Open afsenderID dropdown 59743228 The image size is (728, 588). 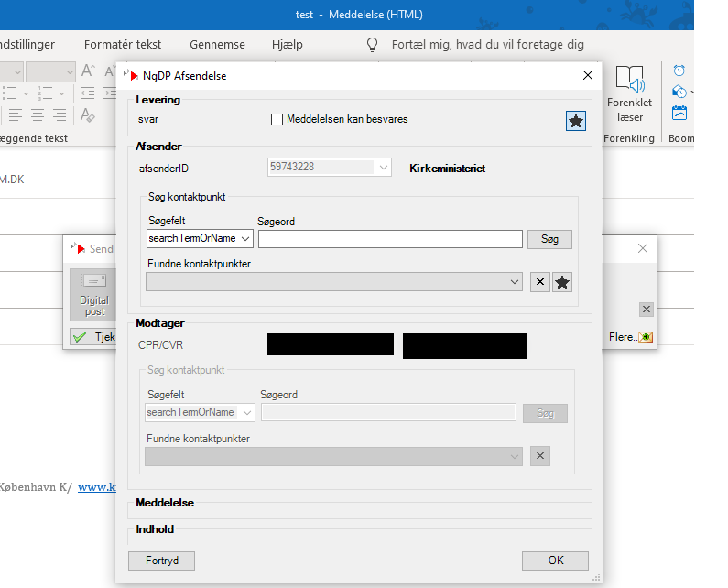(384, 168)
